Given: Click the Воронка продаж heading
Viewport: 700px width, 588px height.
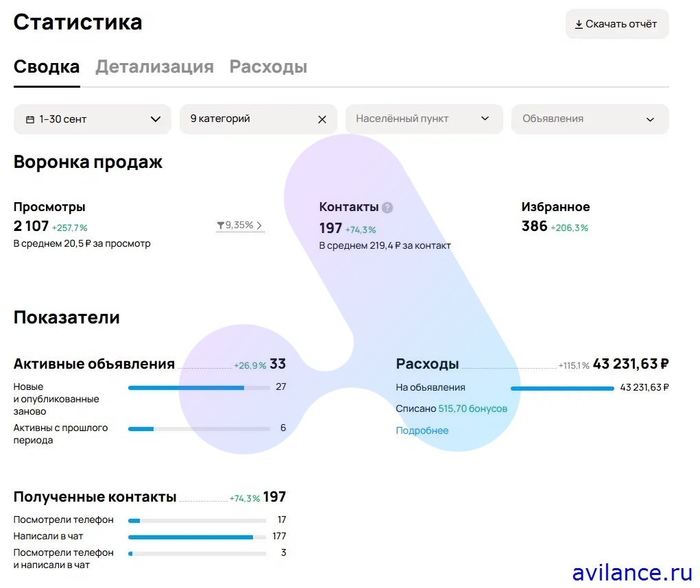Looking at the screenshot, I should pos(88,162).
